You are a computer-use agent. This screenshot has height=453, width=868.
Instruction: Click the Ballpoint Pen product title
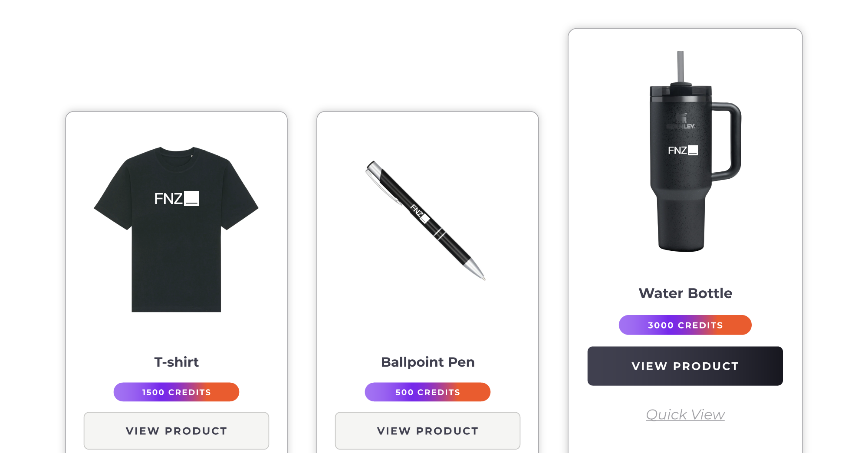click(x=427, y=362)
